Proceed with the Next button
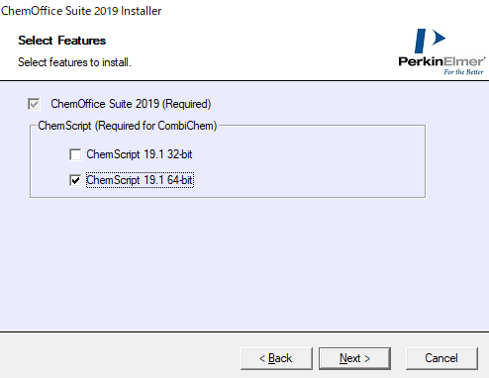The width and height of the screenshot is (489, 378). [x=355, y=358]
